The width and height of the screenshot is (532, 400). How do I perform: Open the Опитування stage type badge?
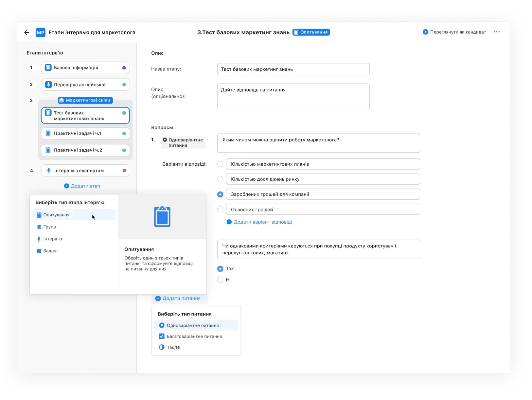(x=311, y=32)
